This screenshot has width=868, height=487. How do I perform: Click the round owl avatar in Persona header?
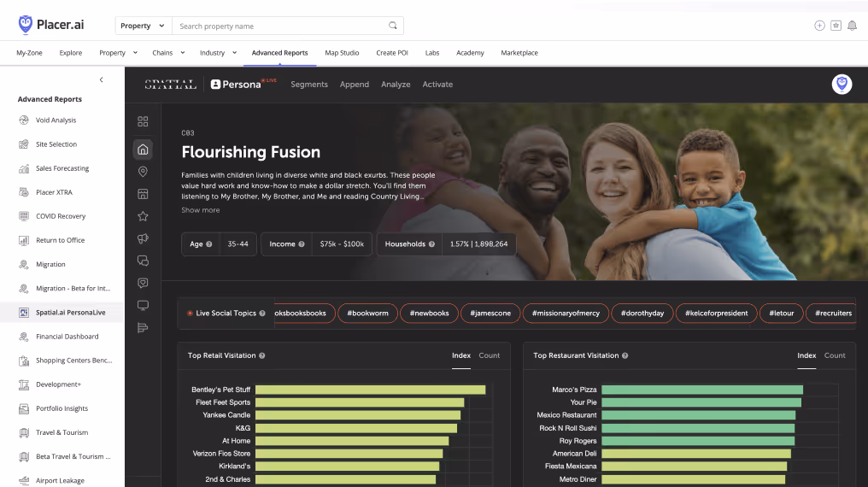(842, 84)
